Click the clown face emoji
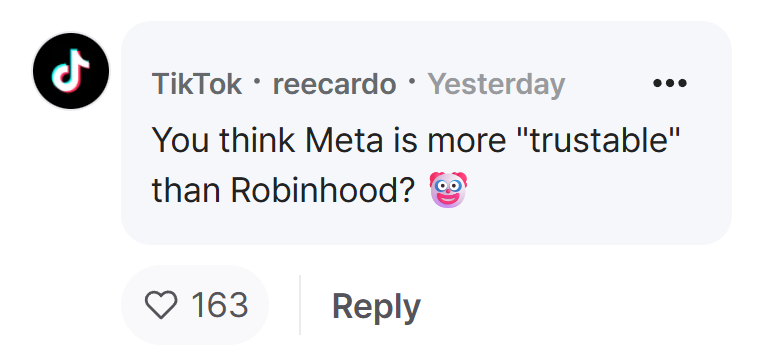The height and width of the screenshot is (360, 760). click(448, 189)
